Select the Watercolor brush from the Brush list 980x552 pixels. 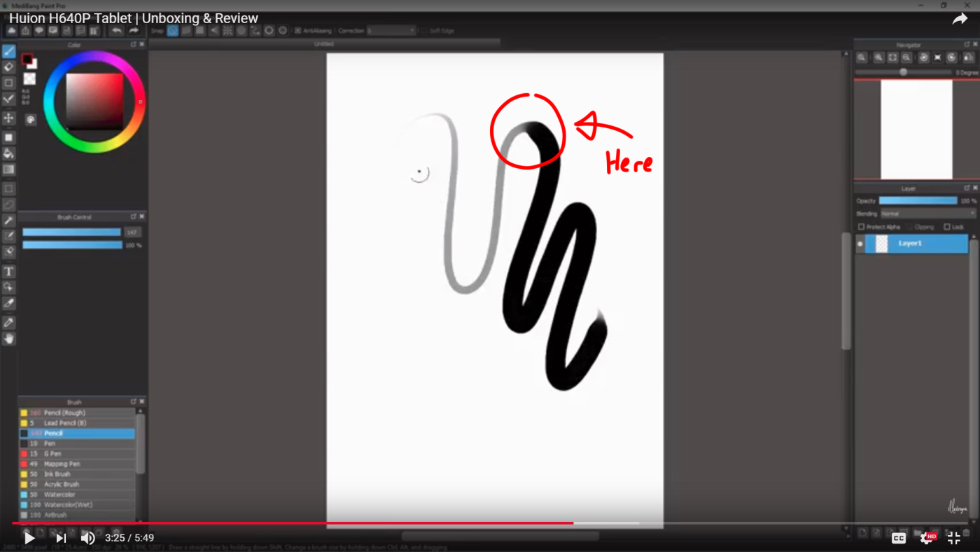click(59, 495)
